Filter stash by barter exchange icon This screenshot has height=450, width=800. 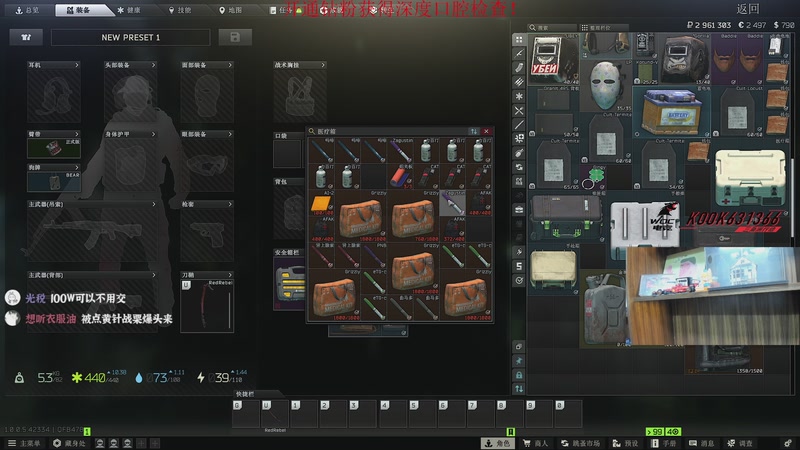[519, 167]
